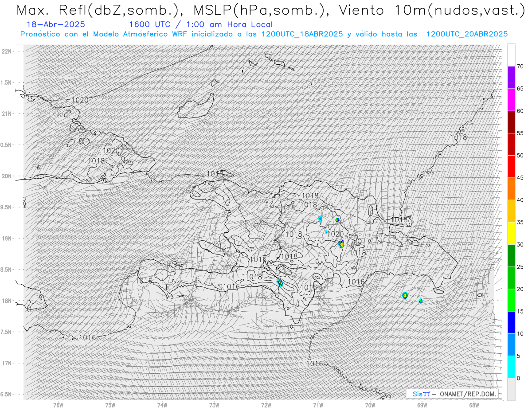Image resolution: width=532 pixels, height=411 pixels.
Task: Click the colorbar value label "25"
Action: point(520,266)
